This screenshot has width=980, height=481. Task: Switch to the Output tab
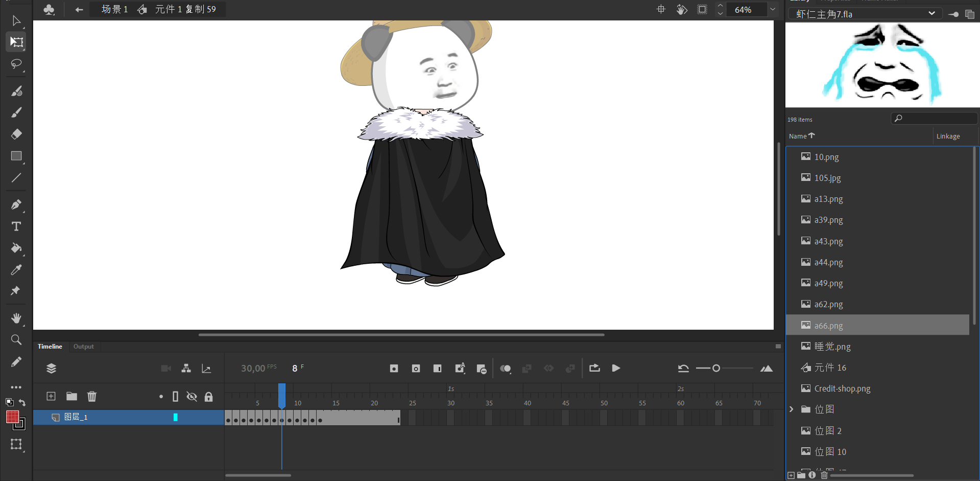pos(83,347)
